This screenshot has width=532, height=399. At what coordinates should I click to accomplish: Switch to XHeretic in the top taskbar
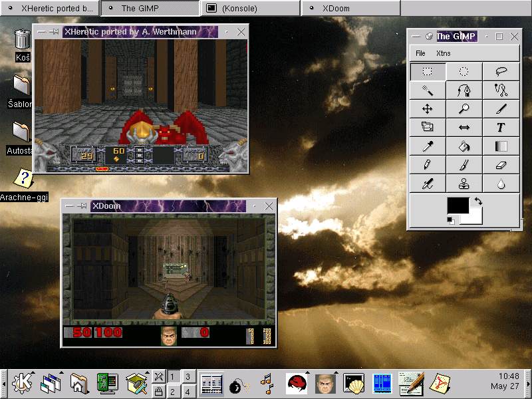(x=51, y=8)
